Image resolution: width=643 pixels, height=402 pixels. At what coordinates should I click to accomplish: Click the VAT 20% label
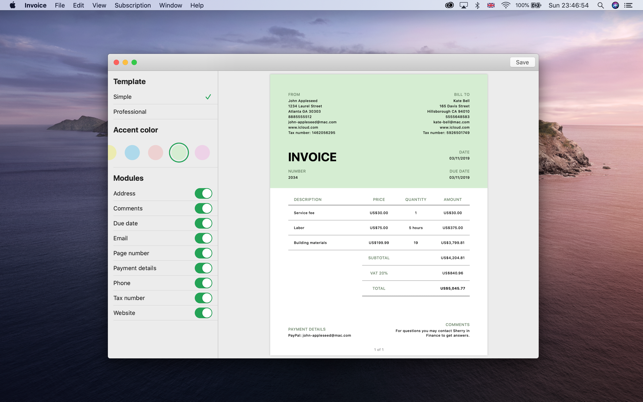379,273
